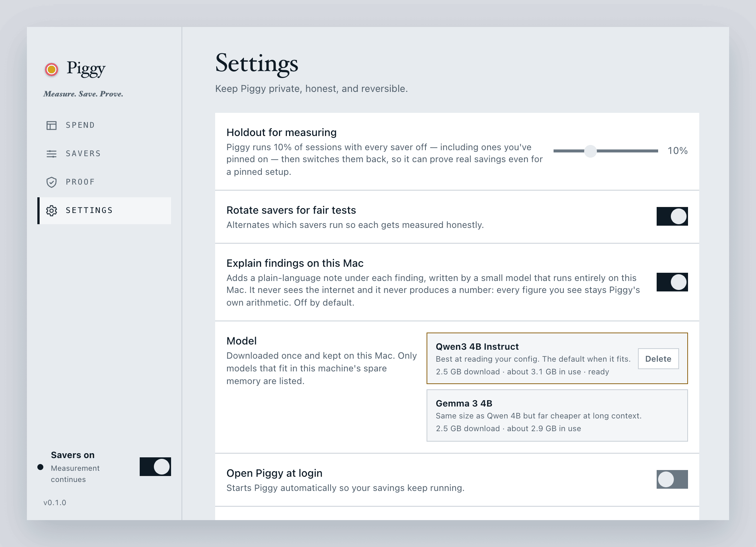Select the Qwen3 4B Instruct model card
This screenshot has height=547, width=756.
tap(557, 358)
